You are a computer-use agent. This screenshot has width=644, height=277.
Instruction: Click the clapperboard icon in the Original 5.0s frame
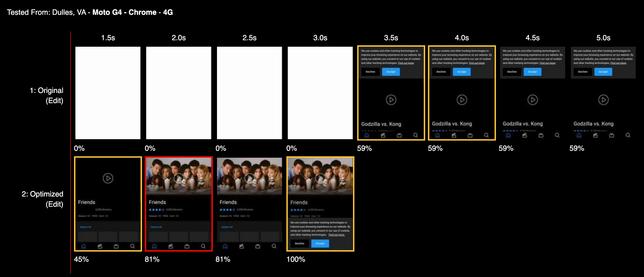(595, 135)
